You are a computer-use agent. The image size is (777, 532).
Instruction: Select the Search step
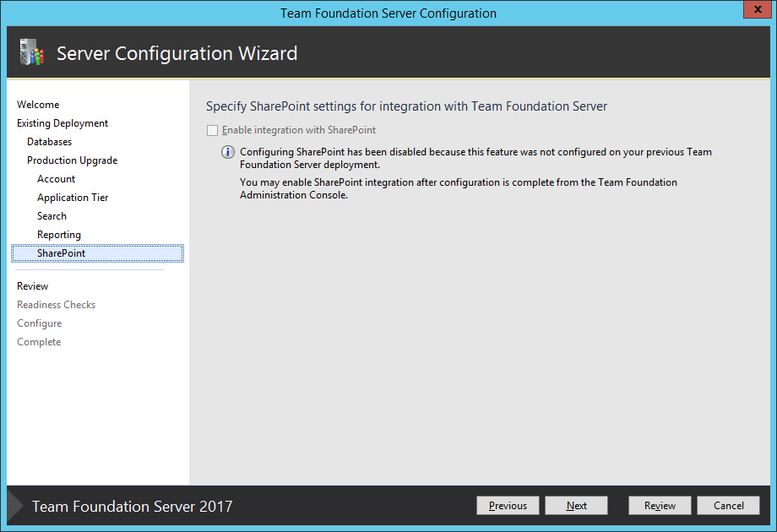coord(52,216)
